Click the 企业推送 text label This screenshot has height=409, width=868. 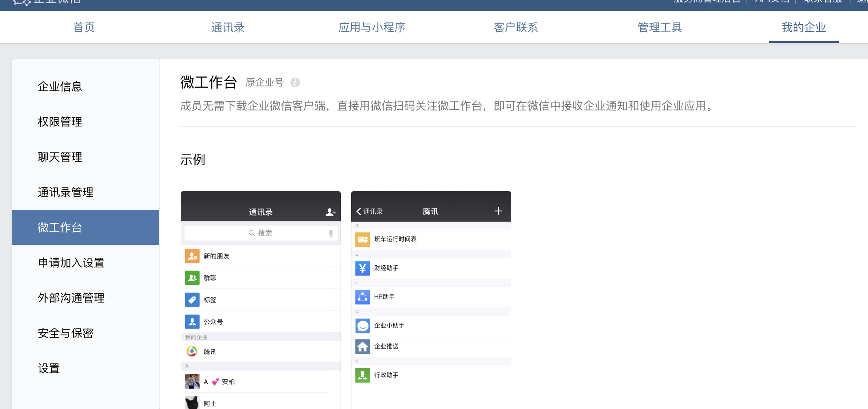(x=386, y=347)
